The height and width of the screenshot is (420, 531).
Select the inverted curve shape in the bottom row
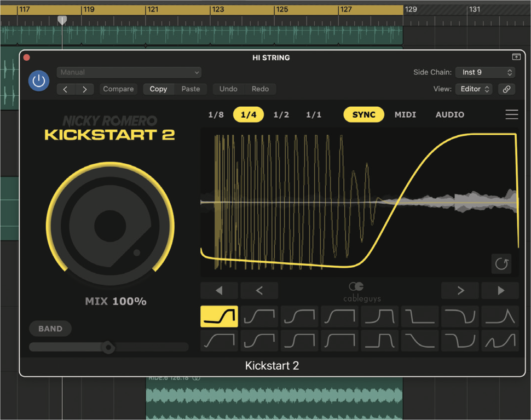(x=460, y=341)
